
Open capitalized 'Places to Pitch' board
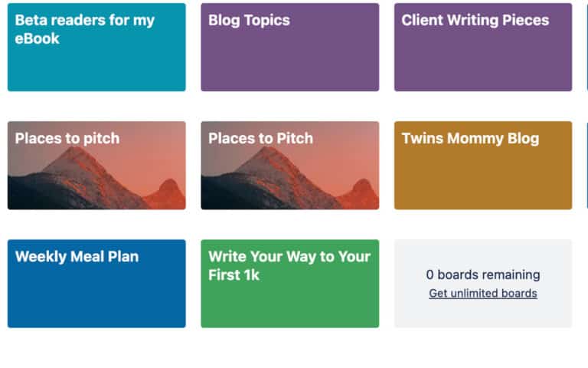pyautogui.click(x=290, y=166)
